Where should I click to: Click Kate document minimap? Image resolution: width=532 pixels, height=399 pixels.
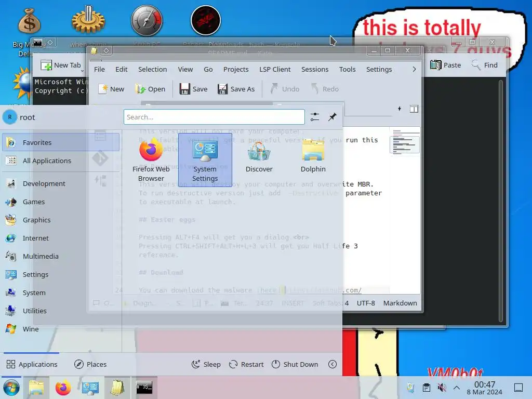tap(405, 142)
